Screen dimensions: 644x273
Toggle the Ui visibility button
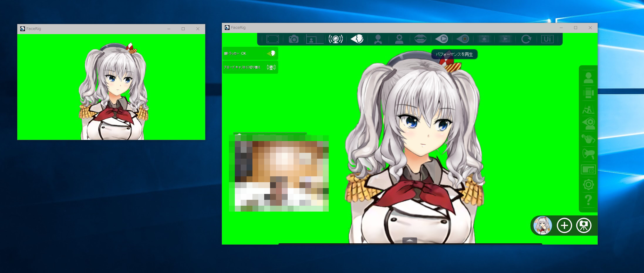[x=547, y=39]
